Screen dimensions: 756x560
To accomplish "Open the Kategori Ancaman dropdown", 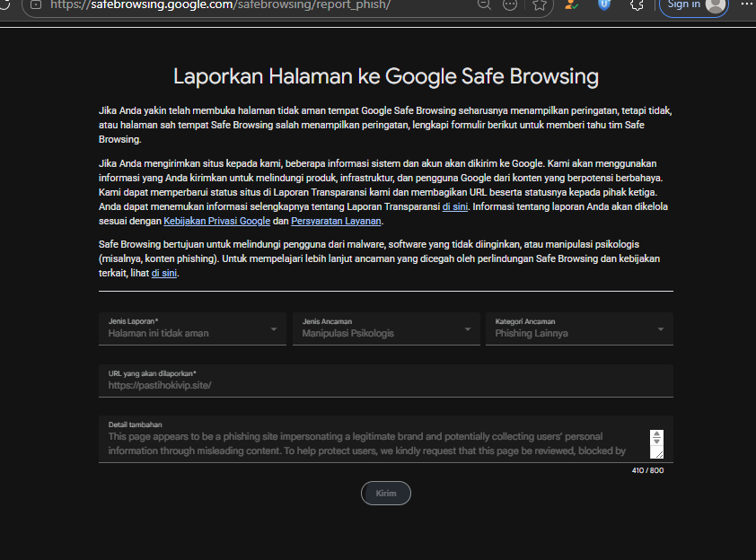I will (x=579, y=328).
